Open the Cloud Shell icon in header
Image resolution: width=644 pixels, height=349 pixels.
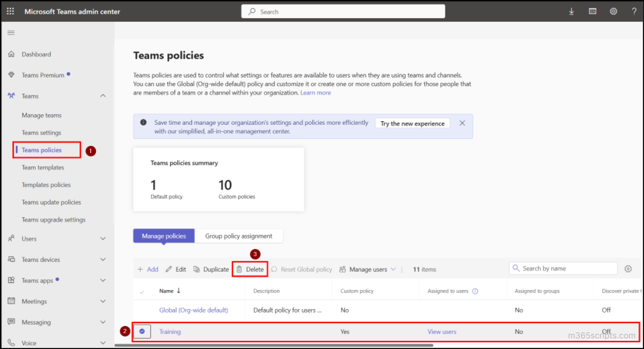[592, 12]
